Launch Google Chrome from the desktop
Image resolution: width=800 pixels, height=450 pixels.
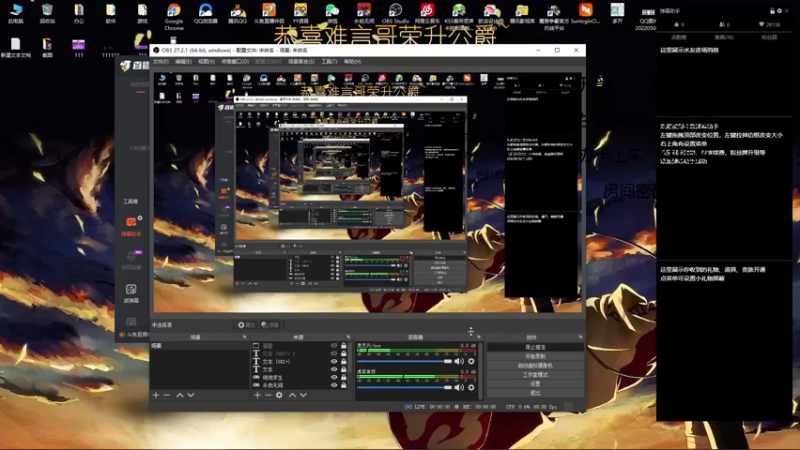tap(173, 16)
